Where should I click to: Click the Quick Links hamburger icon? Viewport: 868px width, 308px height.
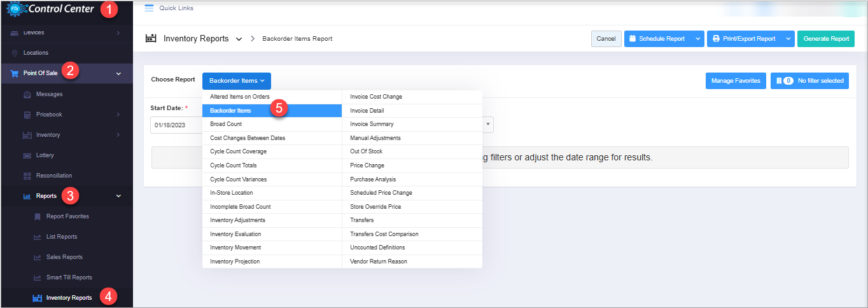coord(150,8)
